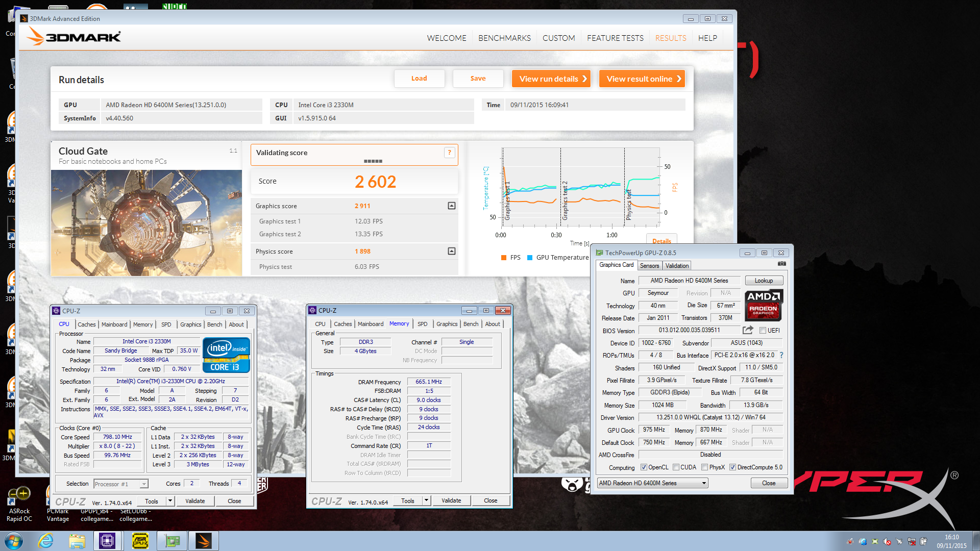Click the show desktop button
The width and height of the screenshot is (980, 551).
(x=976, y=541)
